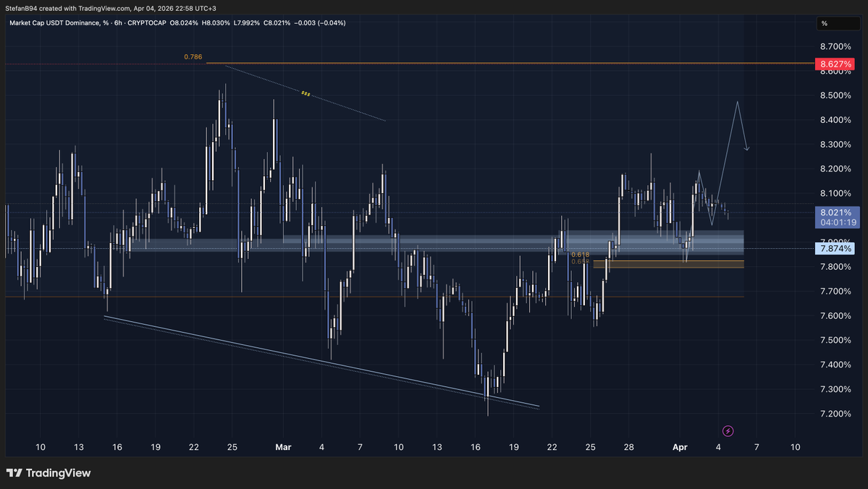The width and height of the screenshot is (868, 489).
Task: Click the light blue 7.874% price tag
Action: (835, 248)
